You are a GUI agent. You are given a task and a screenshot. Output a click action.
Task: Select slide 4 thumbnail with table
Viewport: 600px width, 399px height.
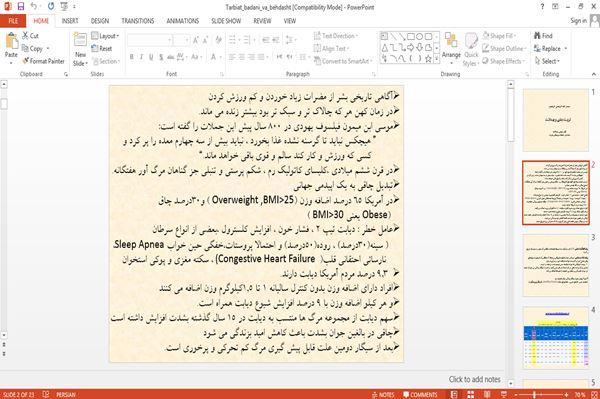(556, 338)
